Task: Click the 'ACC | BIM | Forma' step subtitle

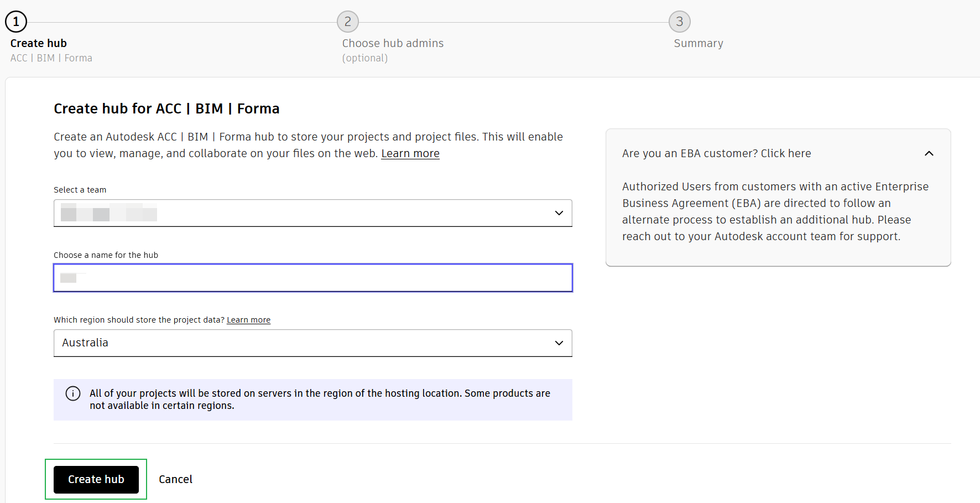Action: coord(51,58)
